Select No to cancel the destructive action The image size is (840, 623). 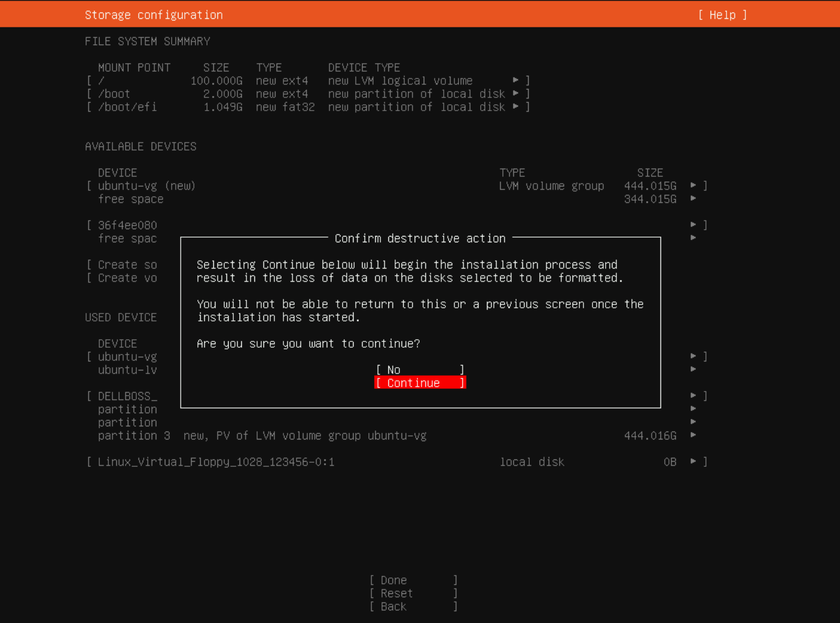420,369
